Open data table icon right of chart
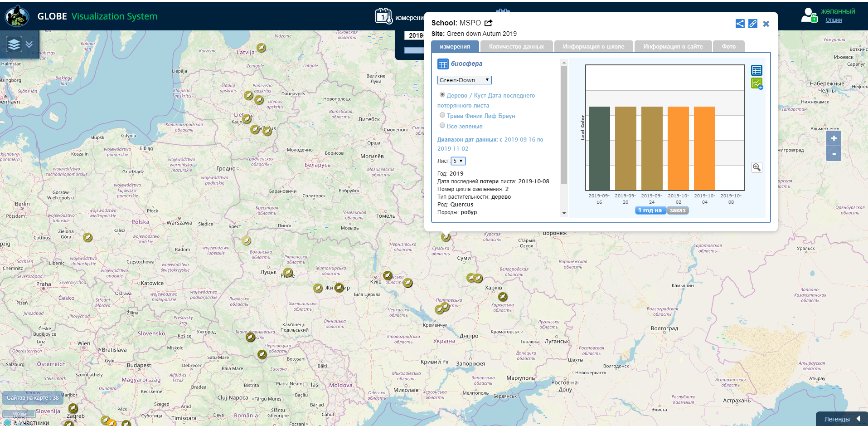The height and width of the screenshot is (426, 868). (x=756, y=70)
